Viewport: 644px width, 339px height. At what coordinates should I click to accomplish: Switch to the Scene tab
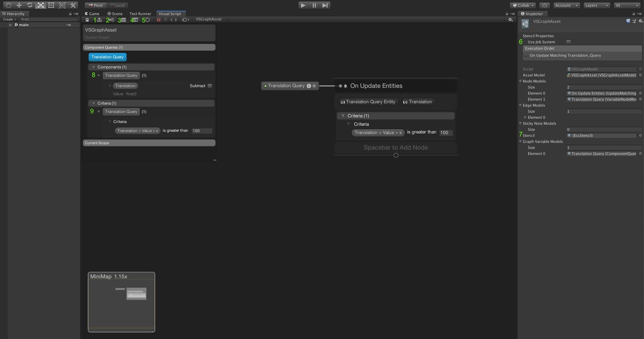(115, 14)
